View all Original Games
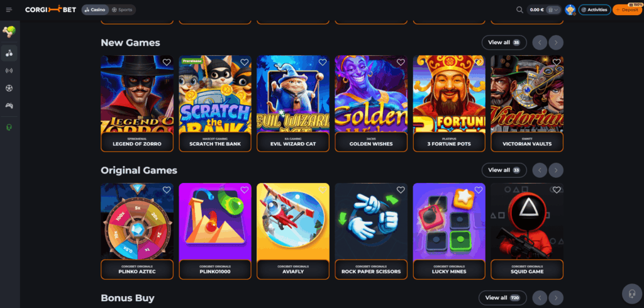This screenshot has width=644, height=308. [504, 170]
